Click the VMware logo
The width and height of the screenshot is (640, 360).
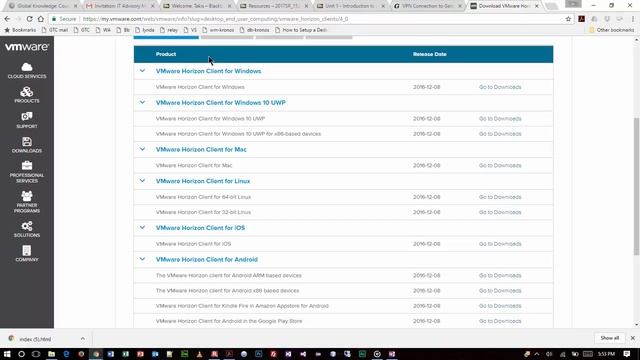pos(27,47)
